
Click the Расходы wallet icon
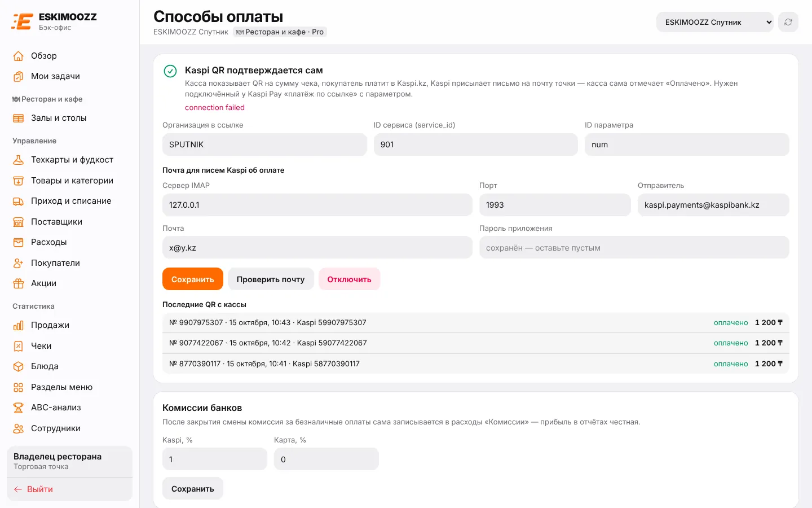pyautogui.click(x=19, y=242)
